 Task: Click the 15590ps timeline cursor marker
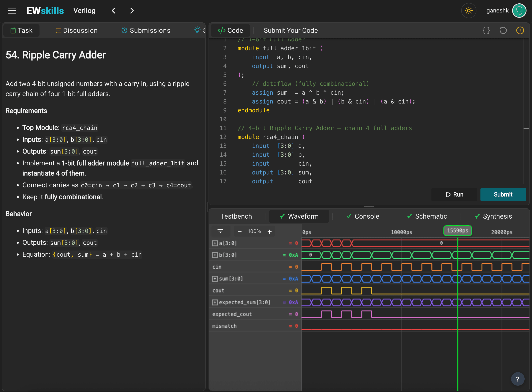tap(457, 231)
